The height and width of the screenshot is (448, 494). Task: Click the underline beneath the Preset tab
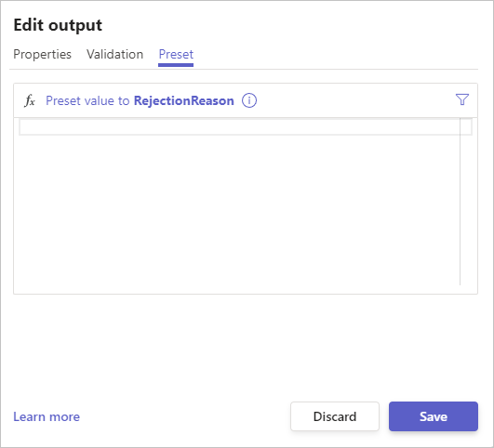pos(176,65)
